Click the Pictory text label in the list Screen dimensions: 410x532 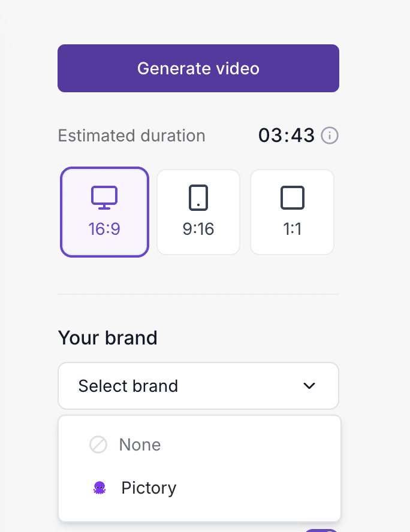coord(149,488)
